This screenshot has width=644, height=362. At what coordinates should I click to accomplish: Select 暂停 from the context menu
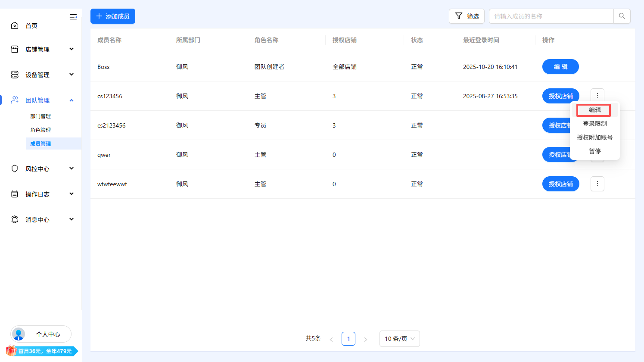coord(594,151)
